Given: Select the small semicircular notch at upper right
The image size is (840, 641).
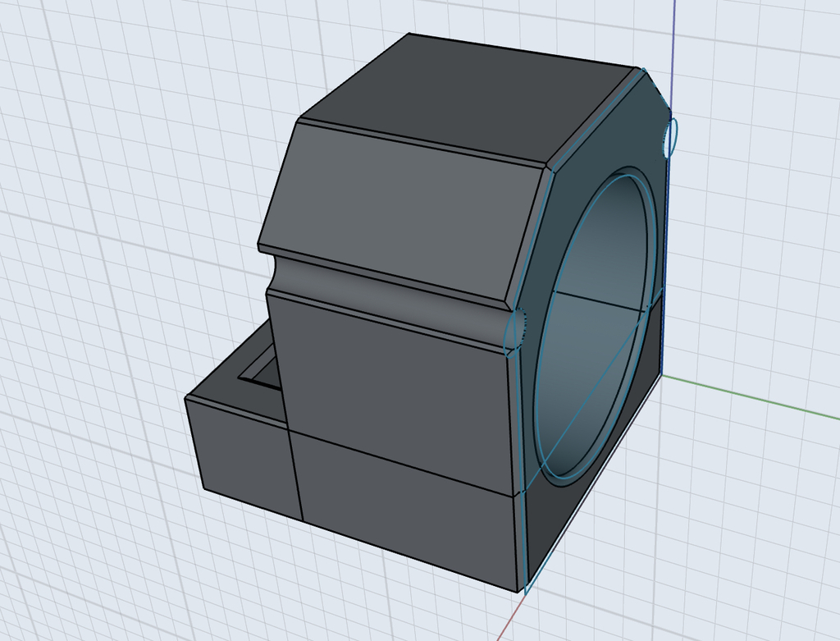Looking at the screenshot, I should [x=670, y=136].
